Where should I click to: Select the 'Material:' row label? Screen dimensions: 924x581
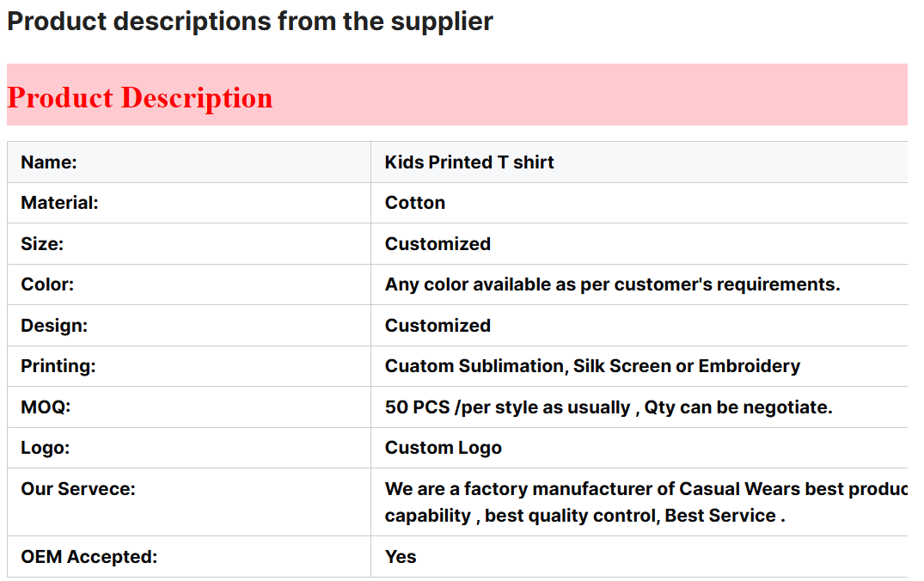coord(59,203)
